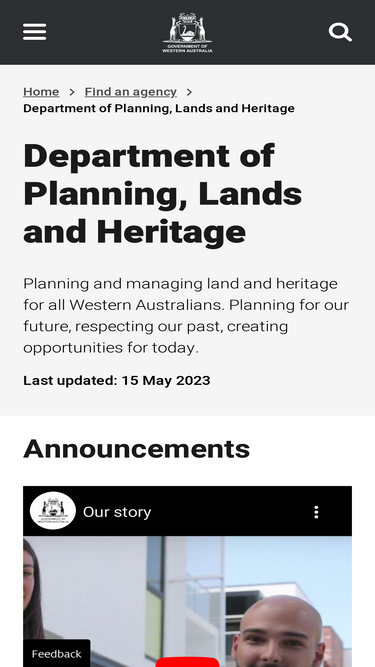Open the hamburger navigation menu

coord(34,32)
